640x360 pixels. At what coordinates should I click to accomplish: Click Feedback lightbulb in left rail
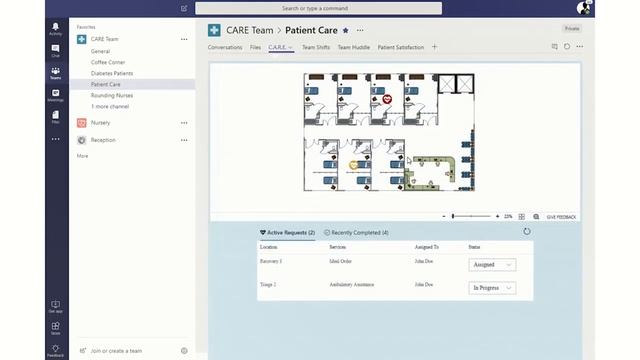[56, 351]
